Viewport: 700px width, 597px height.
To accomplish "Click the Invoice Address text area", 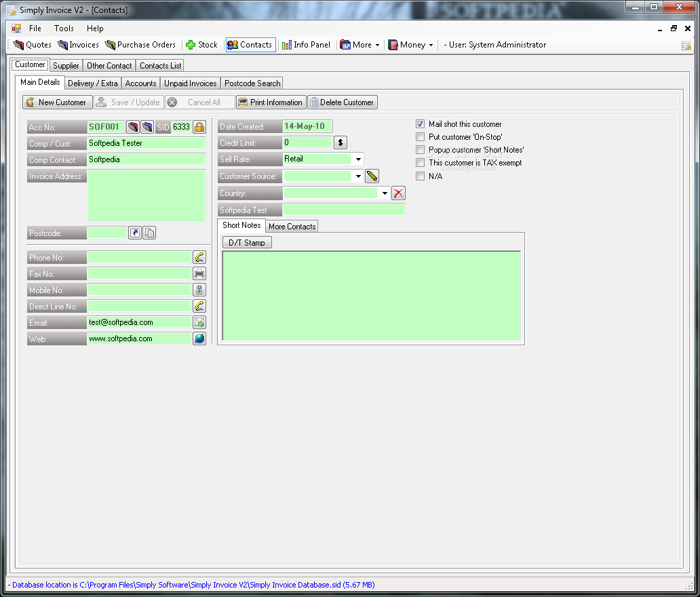I will click(147, 195).
